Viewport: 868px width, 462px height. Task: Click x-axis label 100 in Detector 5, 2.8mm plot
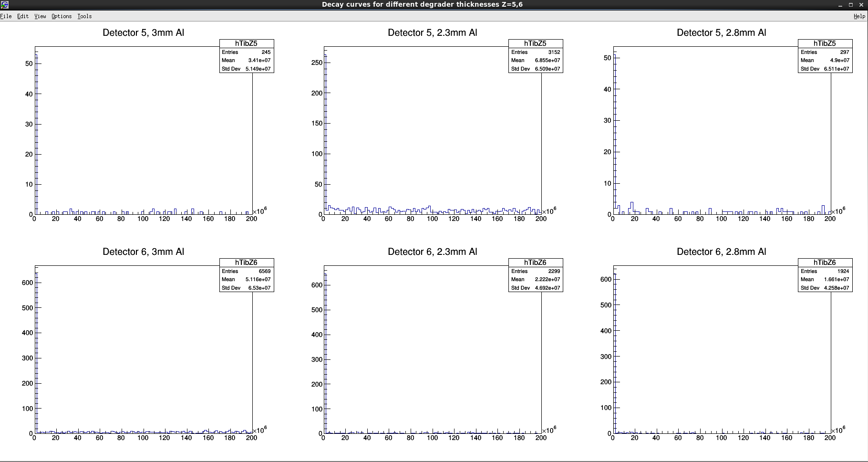[721, 219]
